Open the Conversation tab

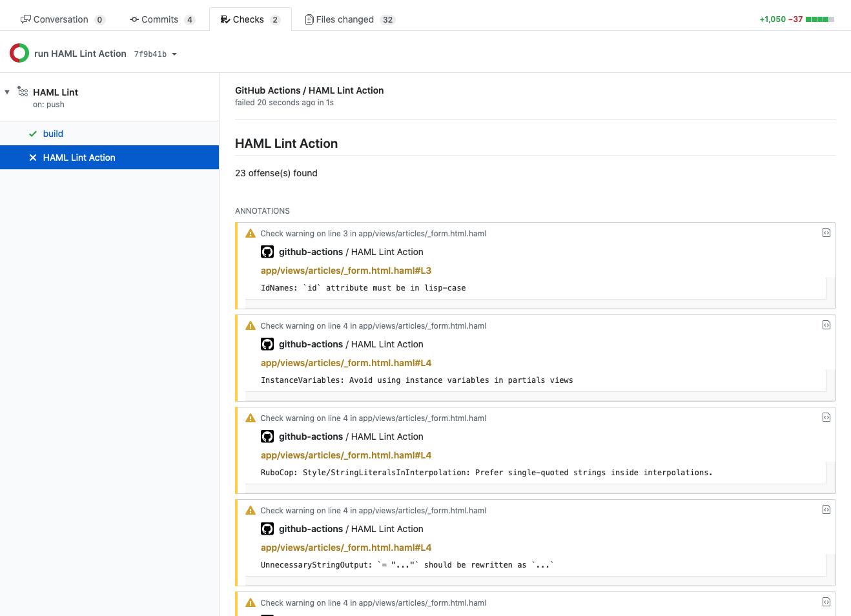coord(63,19)
